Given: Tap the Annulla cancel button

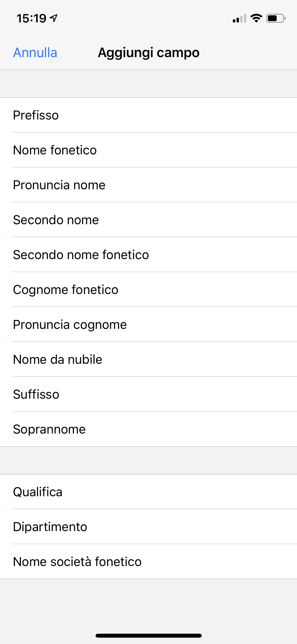Looking at the screenshot, I should tap(35, 53).
